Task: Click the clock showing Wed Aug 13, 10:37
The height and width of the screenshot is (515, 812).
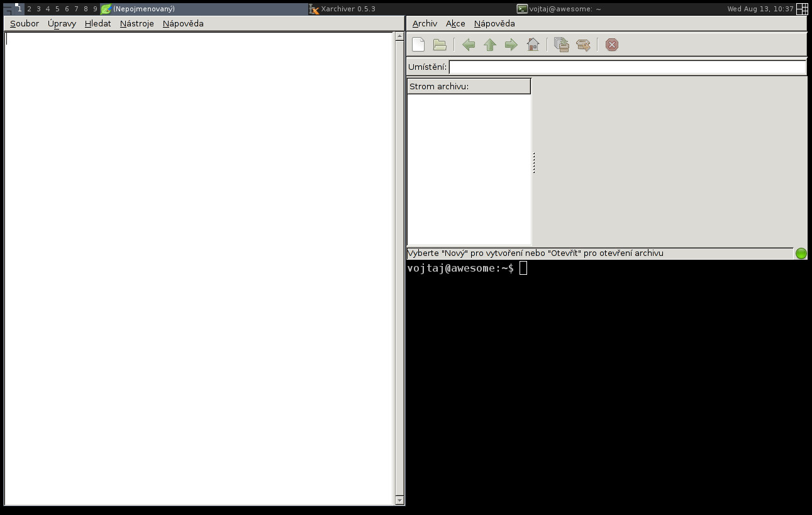Action: pyautogui.click(x=760, y=9)
